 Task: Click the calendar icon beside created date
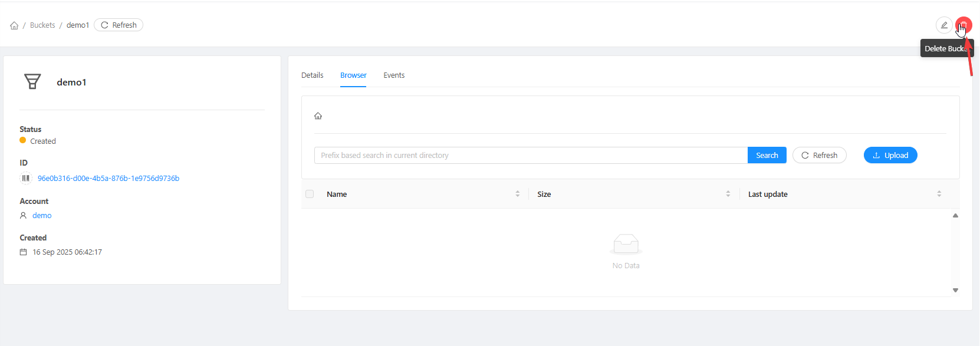(24, 252)
